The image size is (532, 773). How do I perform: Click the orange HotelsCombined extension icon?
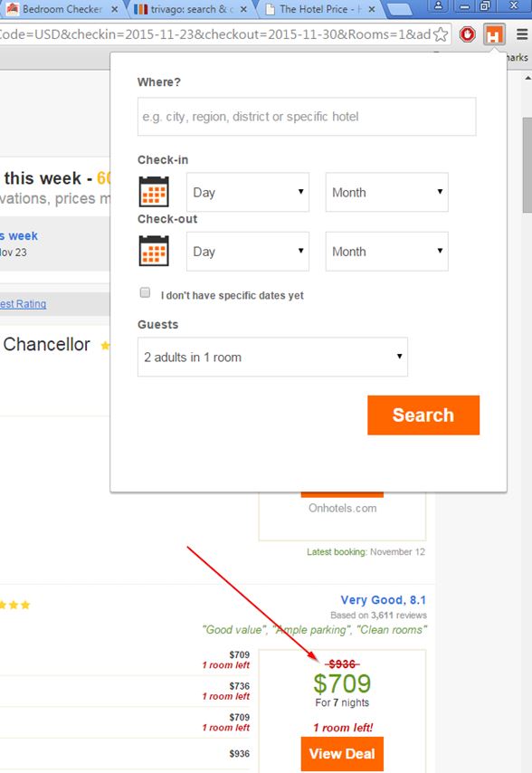tap(494, 34)
